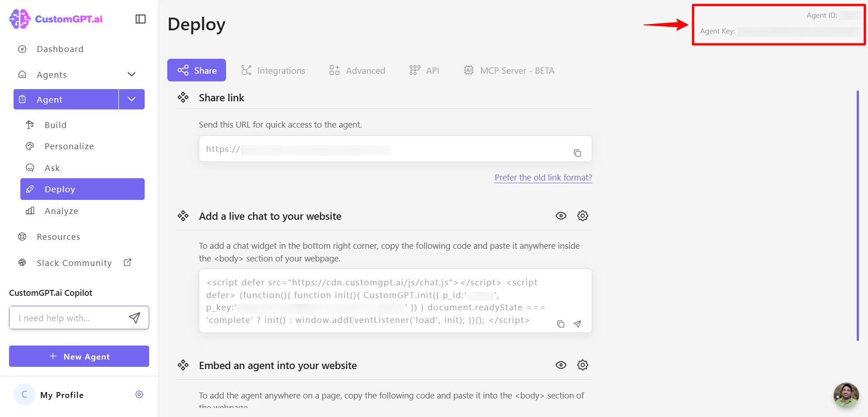Click the 'CustomGPT.ai Copilot' label
Screen dimensions: 868x417
tap(51, 293)
